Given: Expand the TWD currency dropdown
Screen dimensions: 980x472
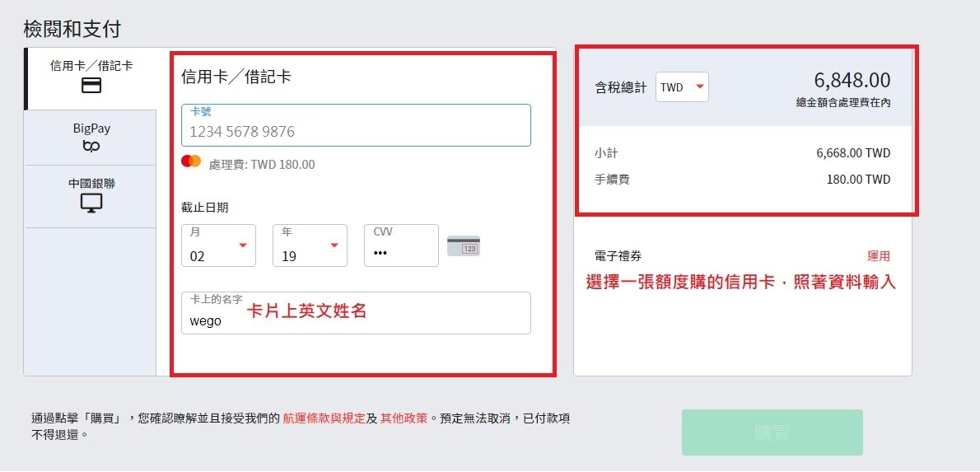Looking at the screenshot, I should 682,86.
